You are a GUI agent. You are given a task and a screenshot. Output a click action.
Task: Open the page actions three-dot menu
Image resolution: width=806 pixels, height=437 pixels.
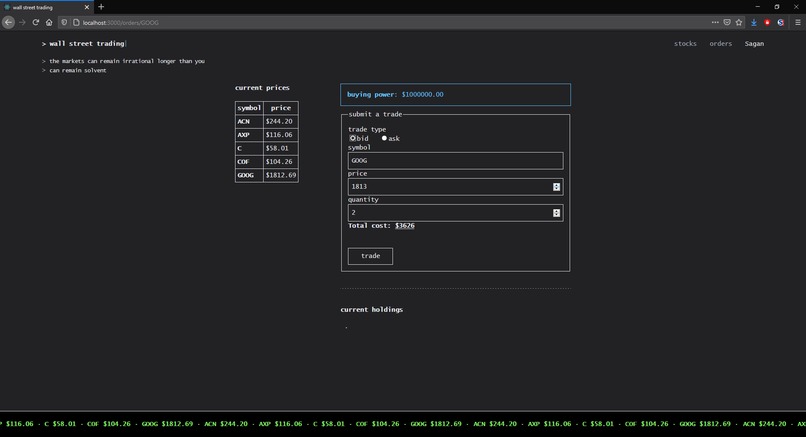coord(715,23)
